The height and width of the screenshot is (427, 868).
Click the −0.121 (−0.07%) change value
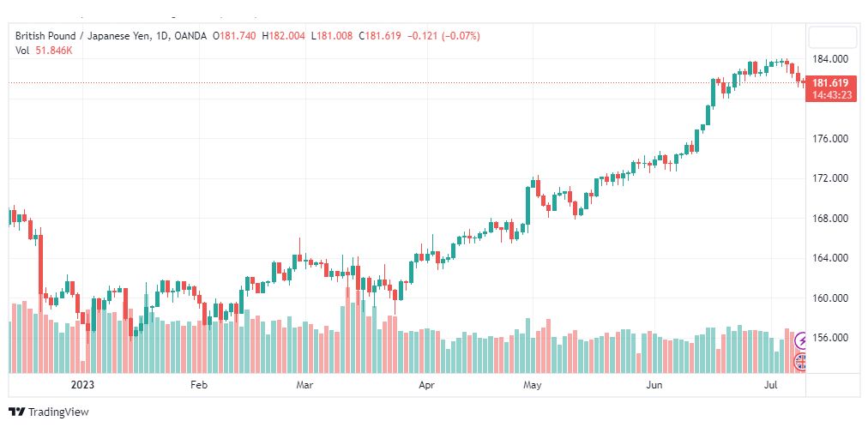tap(444, 36)
